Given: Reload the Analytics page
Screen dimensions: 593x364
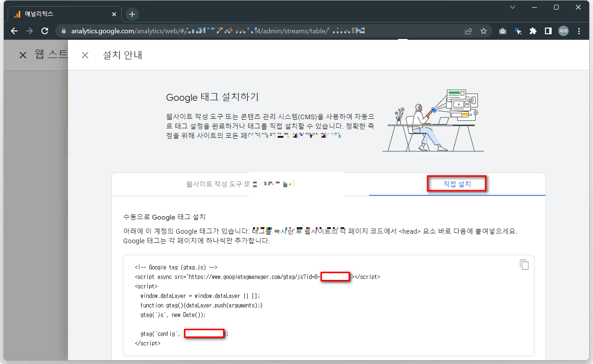Looking at the screenshot, I should (45, 30).
